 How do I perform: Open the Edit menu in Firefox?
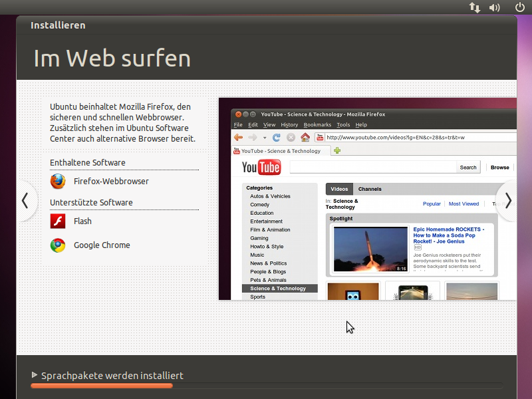coord(253,125)
